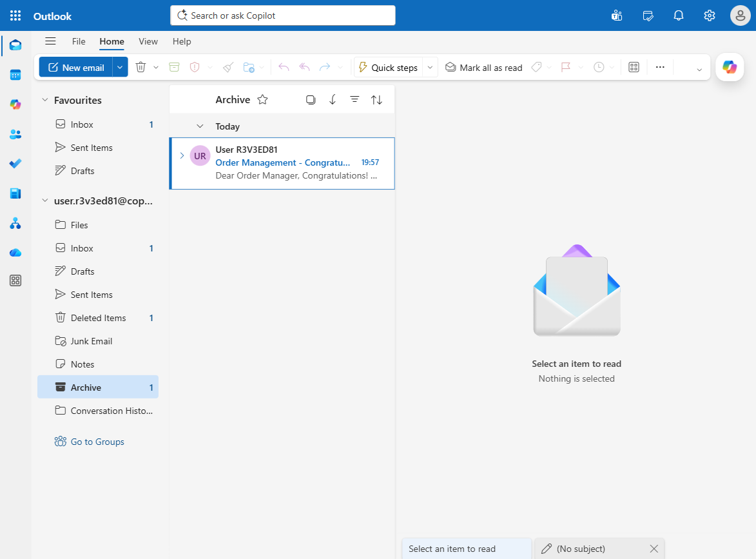Open the message list filter icon
Image resolution: width=756 pixels, height=559 pixels.
[354, 99]
